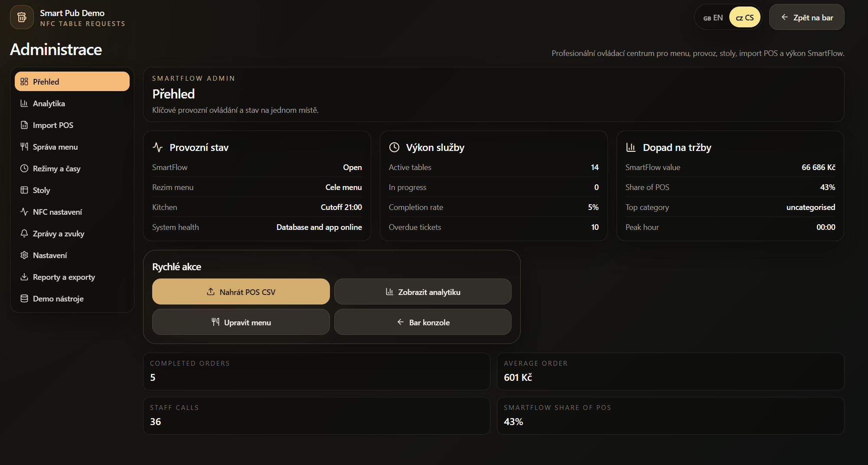
Task: Click the Přehled grid icon in sidebar
Action: click(24, 82)
